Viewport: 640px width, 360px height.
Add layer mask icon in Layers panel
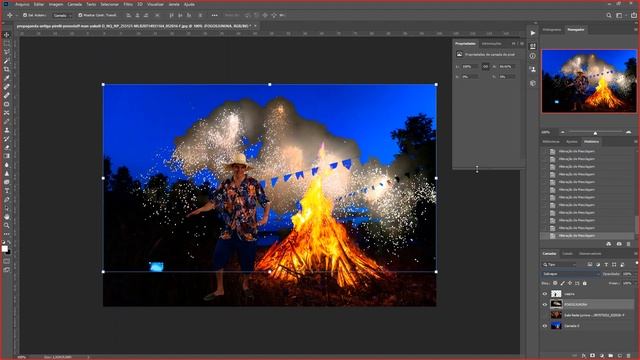[593, 356]
